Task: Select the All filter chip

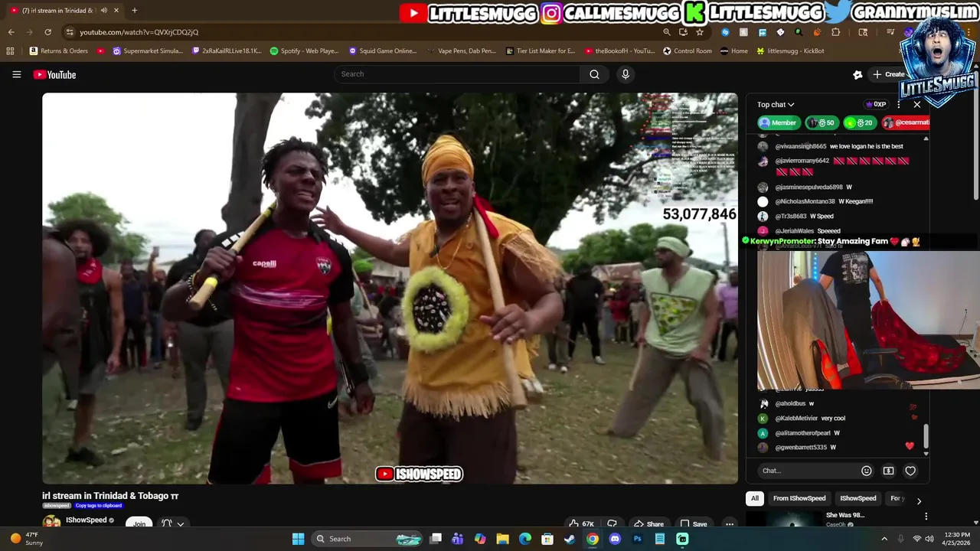Action: click(755, 498)
